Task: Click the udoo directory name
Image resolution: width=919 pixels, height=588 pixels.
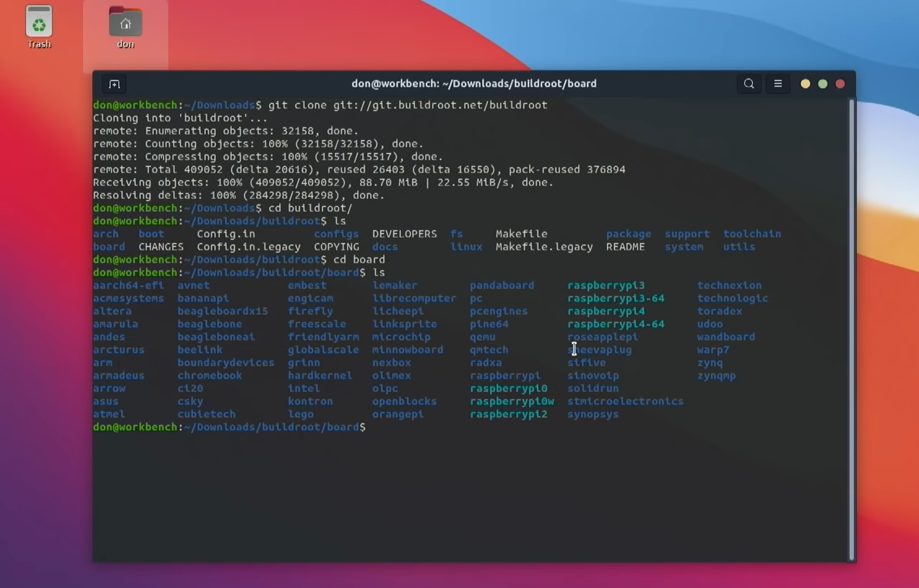Action: [709, 324]
